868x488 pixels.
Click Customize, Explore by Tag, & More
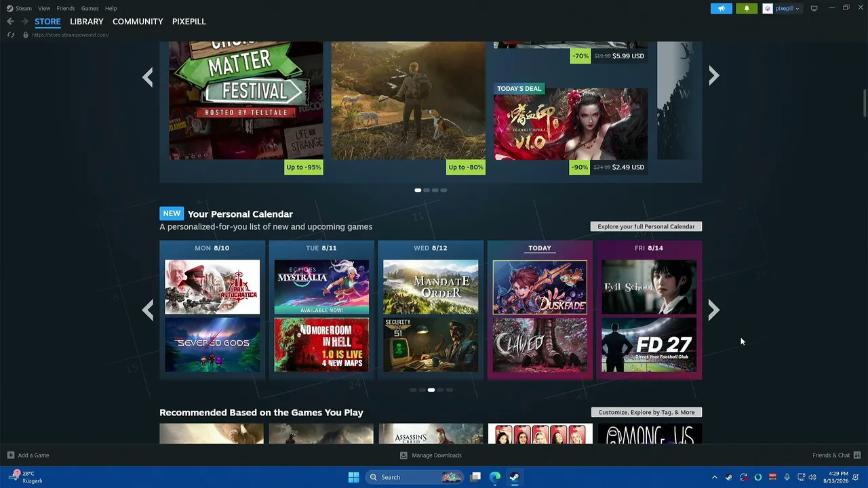coord(646,412)
